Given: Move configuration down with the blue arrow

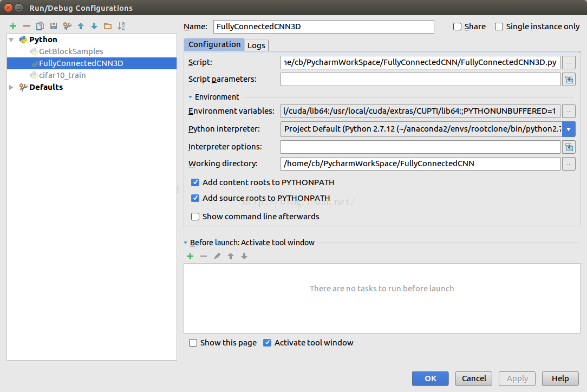Looking at the screenshot, I should tap(94, 26).
